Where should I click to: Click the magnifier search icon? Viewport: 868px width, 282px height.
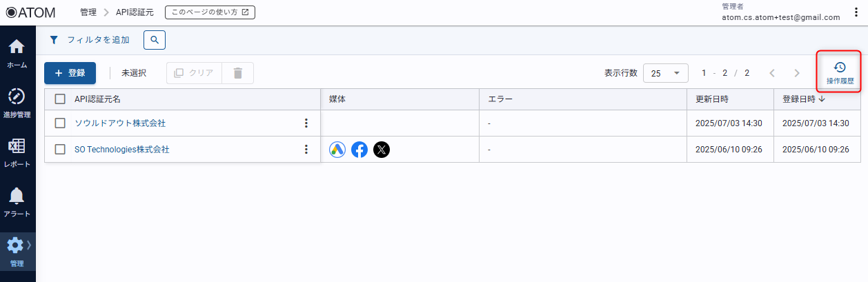click(x=155, y=40)
